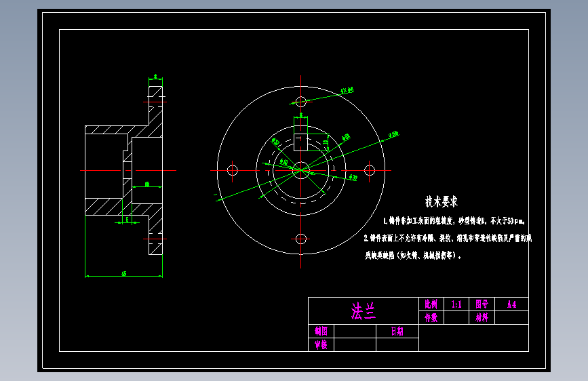Select the 制图 label in title block
Screen dimensions: 588x381
(321, 331)
